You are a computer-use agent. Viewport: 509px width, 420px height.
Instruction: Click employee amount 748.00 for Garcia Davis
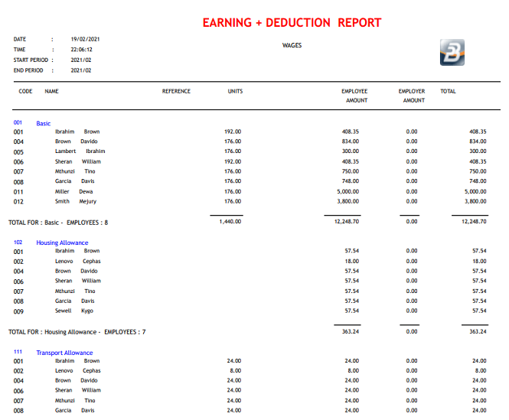click(351, 181)
